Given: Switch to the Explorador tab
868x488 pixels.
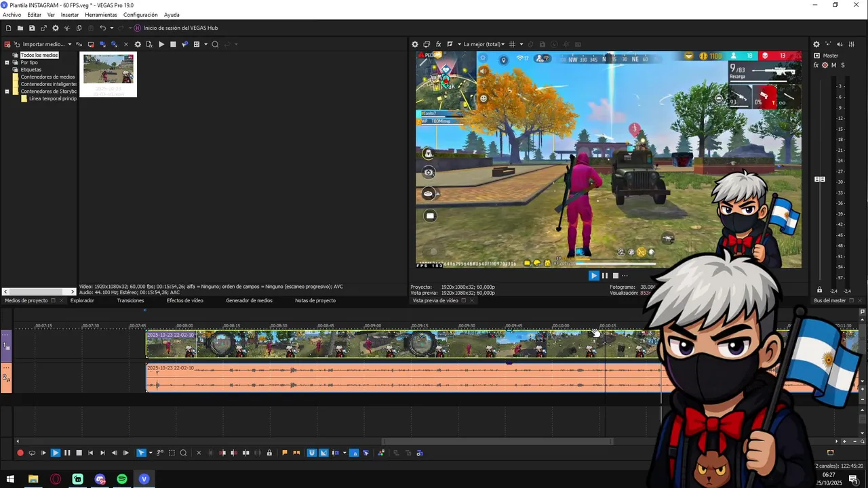Looking at the screenshot, I should point(82,300).
